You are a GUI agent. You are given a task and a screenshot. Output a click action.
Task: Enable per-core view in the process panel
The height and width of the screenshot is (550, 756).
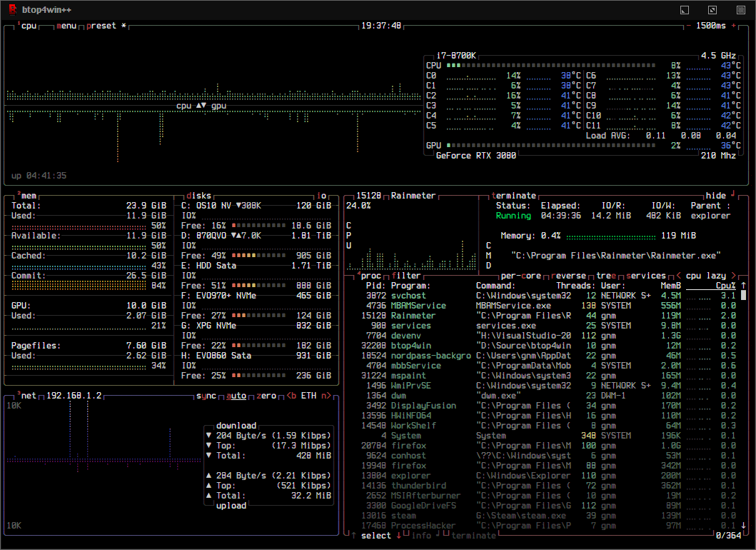point(520,275)
